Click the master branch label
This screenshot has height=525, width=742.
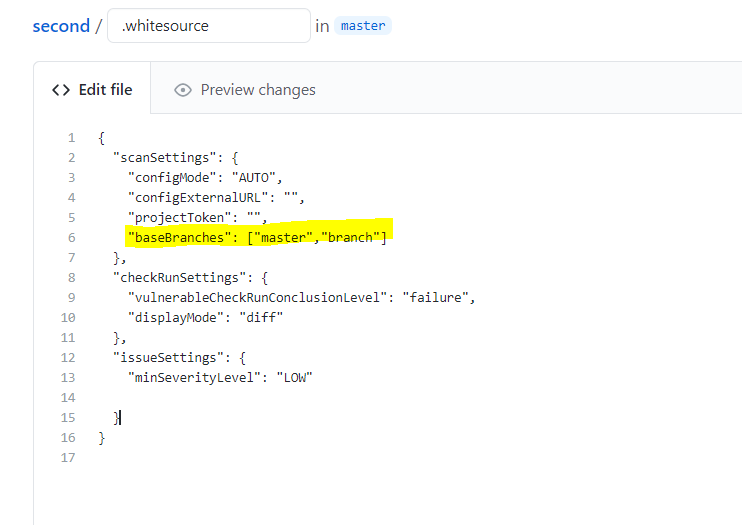pos(363,26)
